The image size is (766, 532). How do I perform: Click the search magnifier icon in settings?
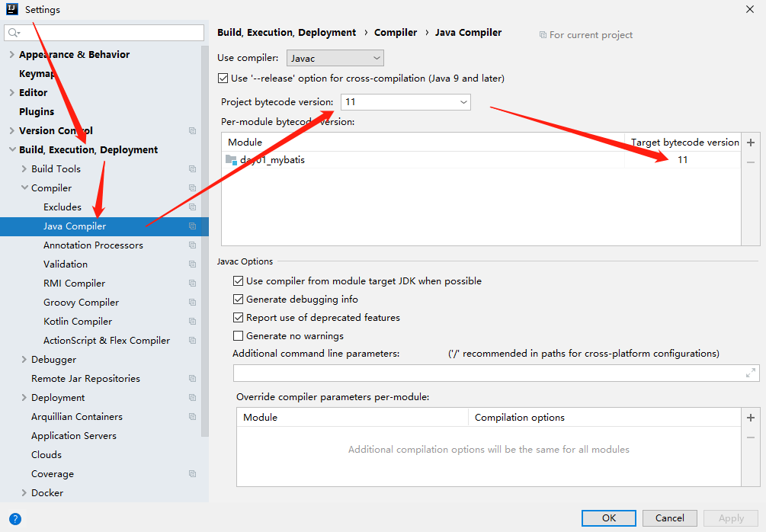click(14, 33)
